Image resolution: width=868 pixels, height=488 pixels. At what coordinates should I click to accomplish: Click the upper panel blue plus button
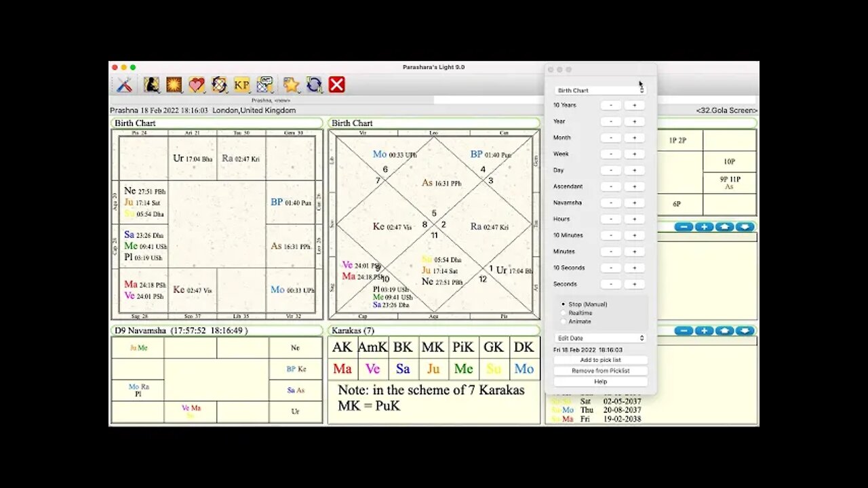click(704, 227)
